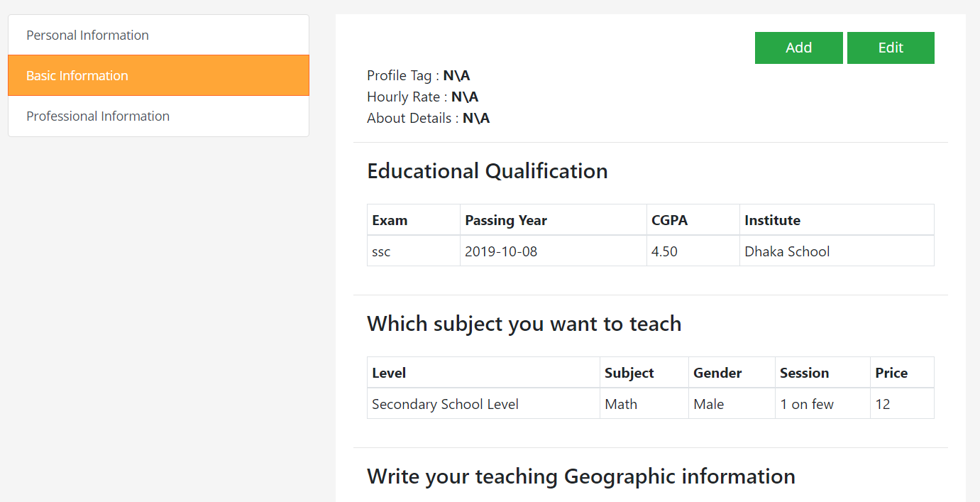Click the Hourly Rate line
Viewport: 980px width, 502px height.
[423, 97]
